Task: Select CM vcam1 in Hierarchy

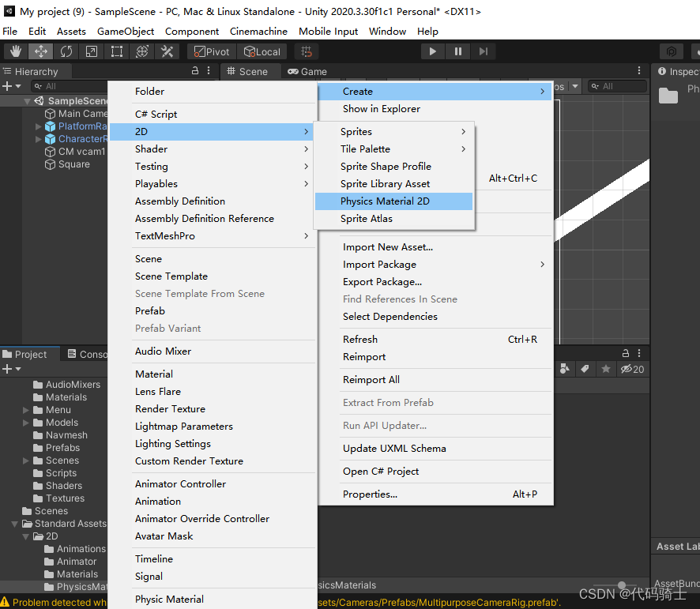Action: [x=75, y=152]
